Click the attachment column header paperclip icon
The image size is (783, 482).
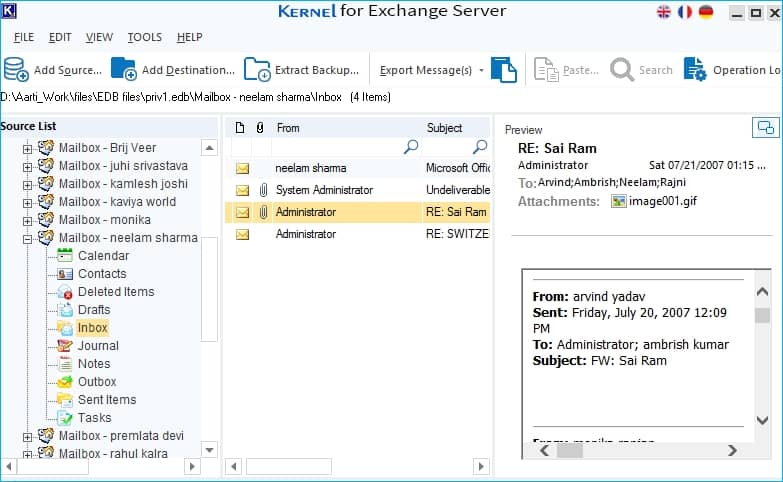click(x=260, y=128)
